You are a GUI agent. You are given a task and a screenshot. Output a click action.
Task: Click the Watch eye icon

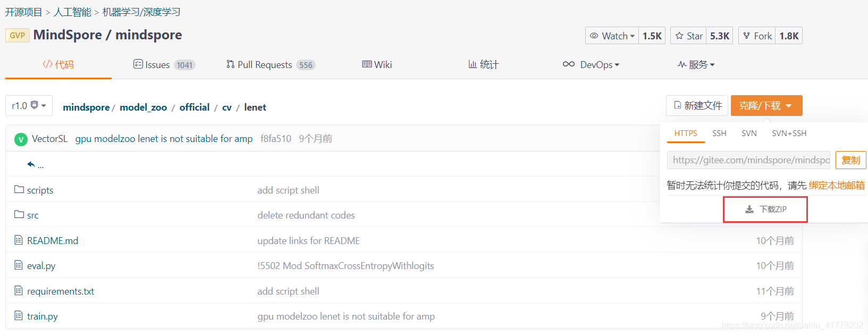[594, 36]
